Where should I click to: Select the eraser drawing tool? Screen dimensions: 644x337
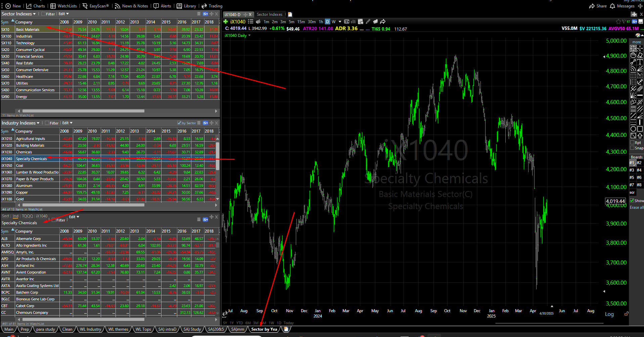click(x=640, y=55)
